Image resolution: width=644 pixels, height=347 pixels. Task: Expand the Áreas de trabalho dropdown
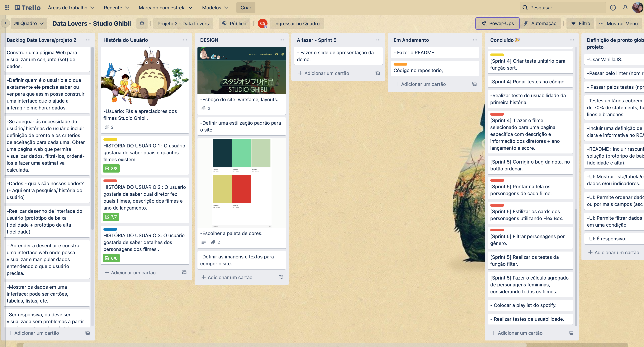pos(71,7)
